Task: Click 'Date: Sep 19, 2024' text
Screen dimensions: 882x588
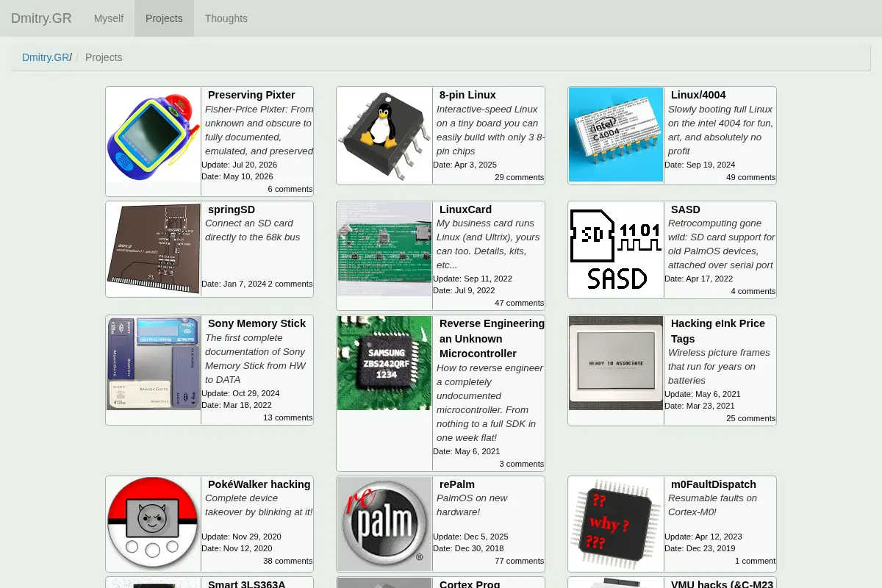Action: pyautogui.click(x=700, y=165)
